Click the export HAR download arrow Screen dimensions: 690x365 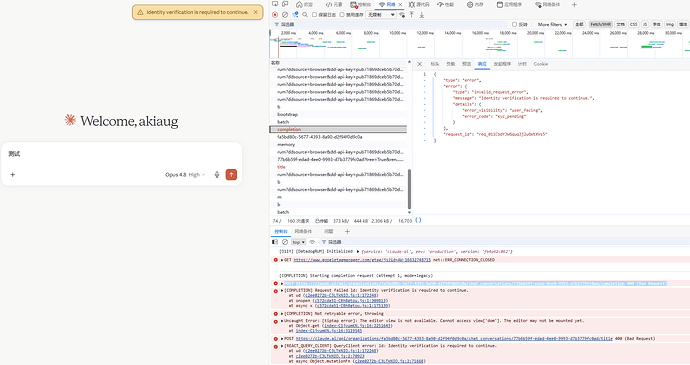(422, 15)
